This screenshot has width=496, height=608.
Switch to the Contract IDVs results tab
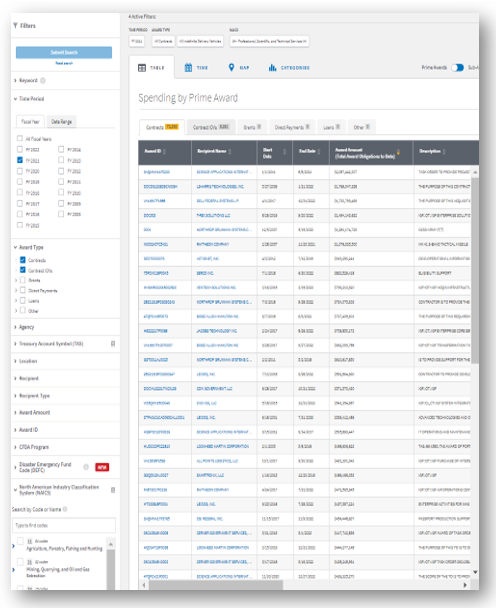pos(211,127)
